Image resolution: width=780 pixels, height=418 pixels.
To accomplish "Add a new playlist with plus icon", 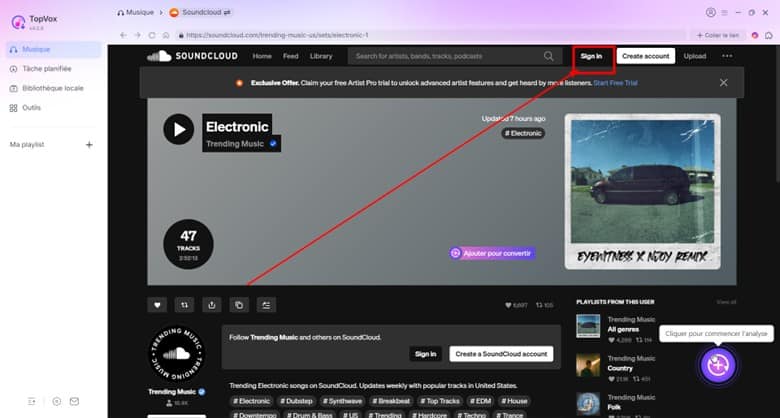I will point(89,145).
